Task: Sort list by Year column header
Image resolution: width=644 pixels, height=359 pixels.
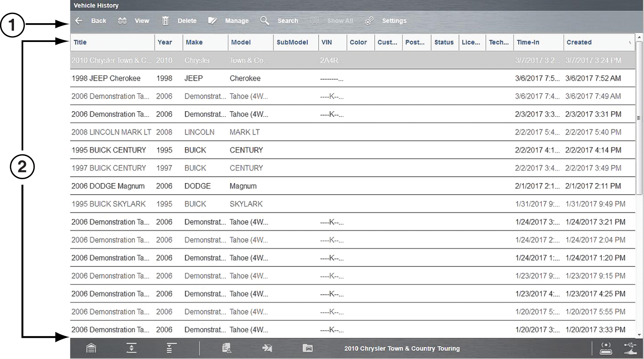Action: click(x=164, y=42)
